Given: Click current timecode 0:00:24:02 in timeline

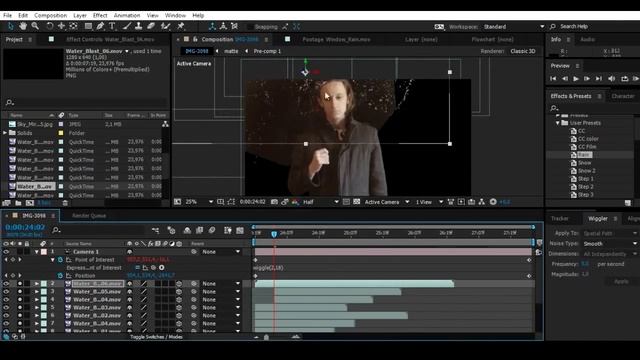Looking at the screenshot, I should tap(25, 227).
